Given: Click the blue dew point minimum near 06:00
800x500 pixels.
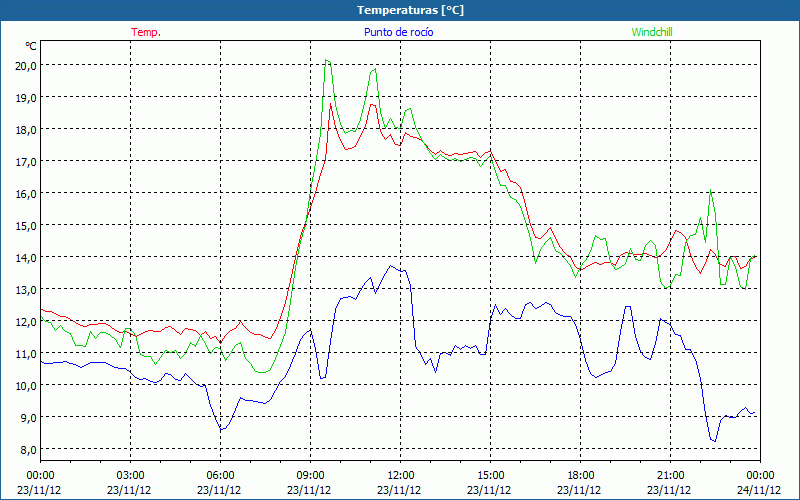Looking at the screenshot, I should pos(223,430).
